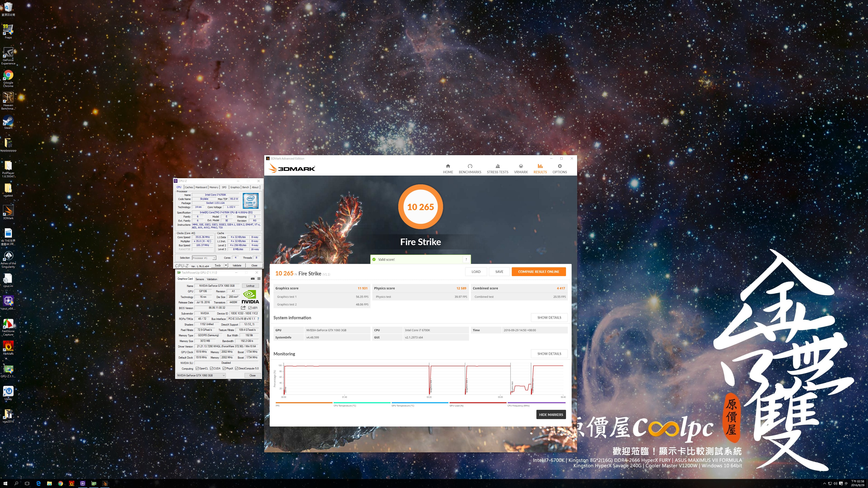Toggle the UEFI checkbox
Viewport: 868px width, 488px height.
250,308
